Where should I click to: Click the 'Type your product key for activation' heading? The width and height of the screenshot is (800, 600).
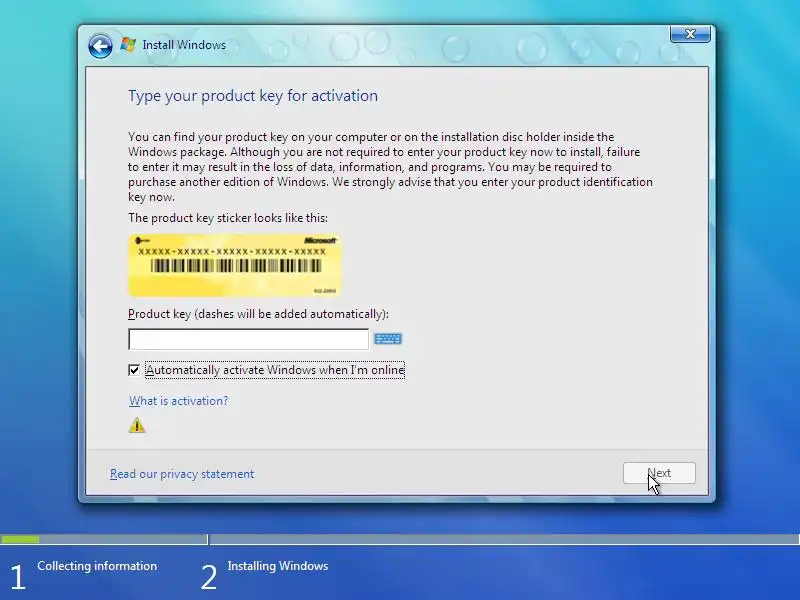tap(253, 96)
